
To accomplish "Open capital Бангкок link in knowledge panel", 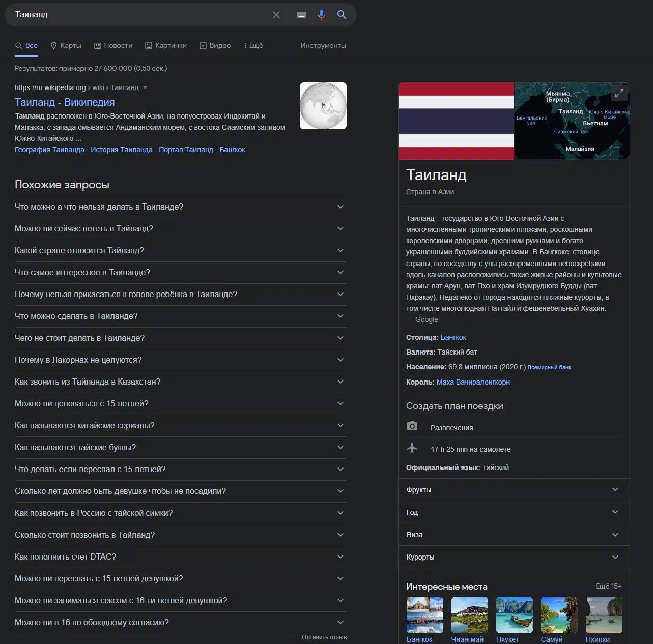I will (x=453, y=338).
